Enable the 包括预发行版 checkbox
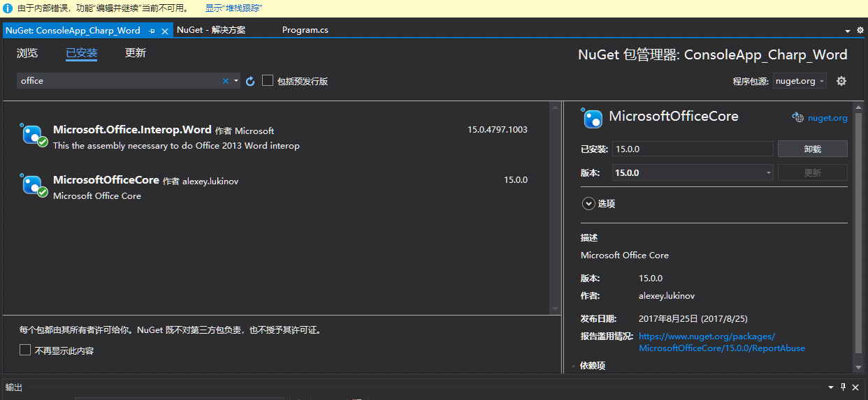The height and width of the screenshot is (400, 868). pos(268,81)
